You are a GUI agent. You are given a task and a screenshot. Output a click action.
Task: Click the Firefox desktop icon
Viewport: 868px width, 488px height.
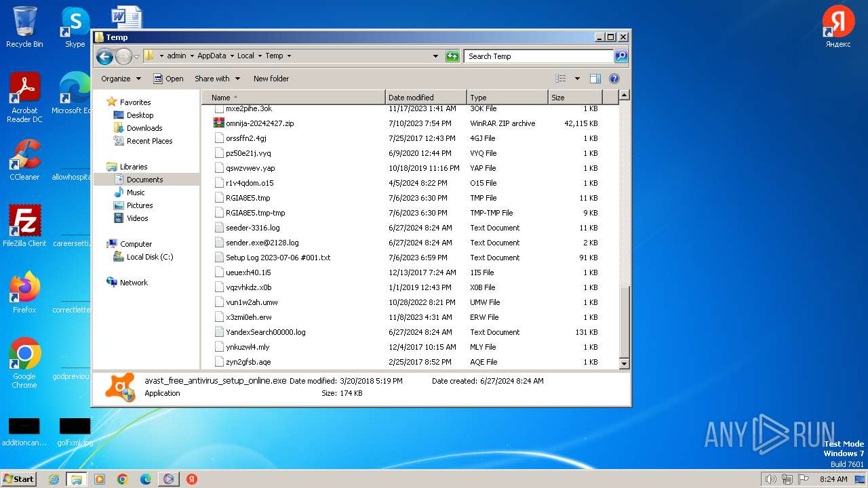pyautogui.click(x=24, y=293)
